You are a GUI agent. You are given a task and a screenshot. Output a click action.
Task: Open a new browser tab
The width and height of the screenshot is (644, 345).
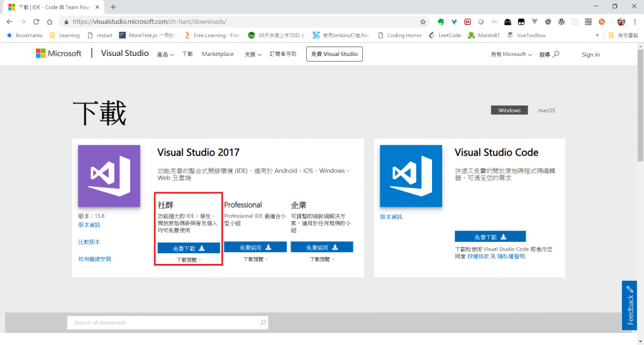tap(113, 7)
